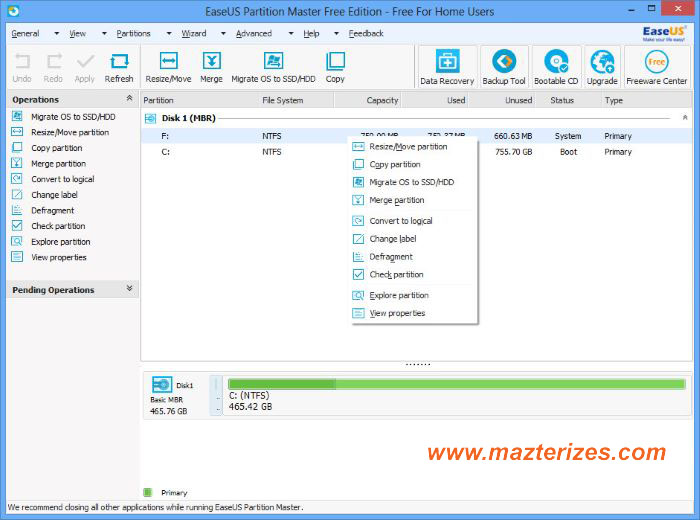The width and height of the screenshot is (700, 520).
Task: Click the pane splitter dots handle
Action: pyautogui.click(x=418, y=364)
